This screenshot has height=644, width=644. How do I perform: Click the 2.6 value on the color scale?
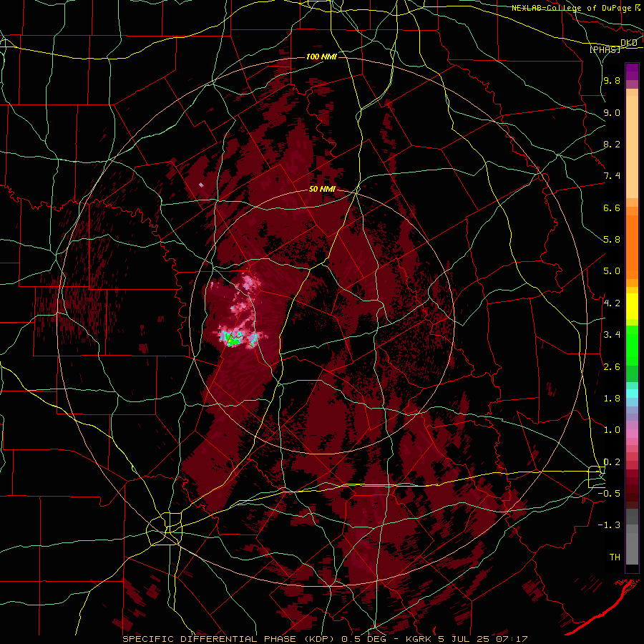pos(612,366)
